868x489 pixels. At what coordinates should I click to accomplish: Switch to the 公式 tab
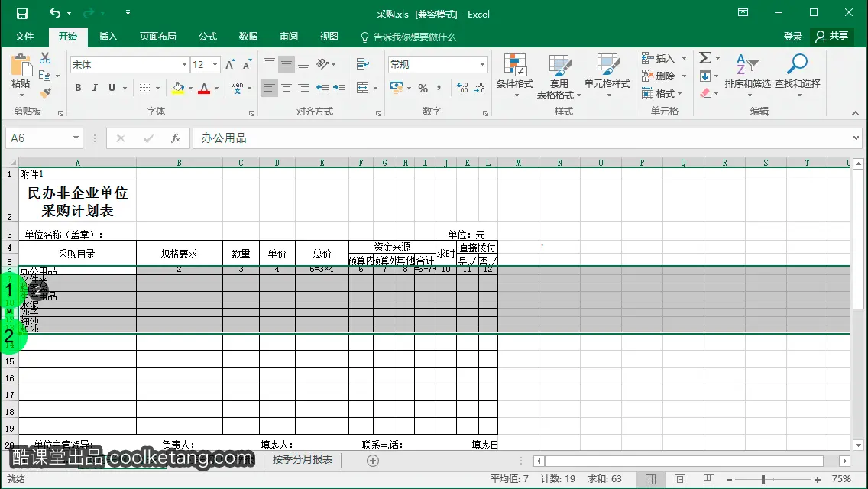coord(208,37)
